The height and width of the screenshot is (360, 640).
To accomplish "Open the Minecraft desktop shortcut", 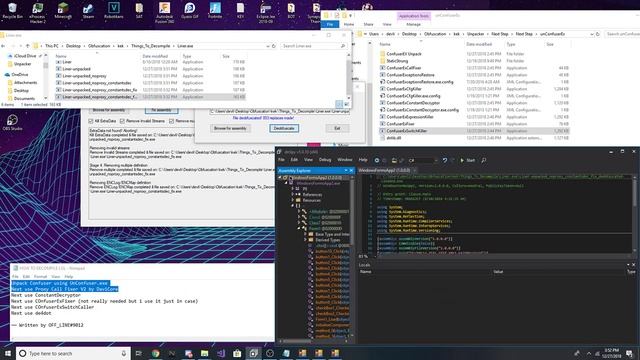I will pyautogui.click(x=63, y=11).
